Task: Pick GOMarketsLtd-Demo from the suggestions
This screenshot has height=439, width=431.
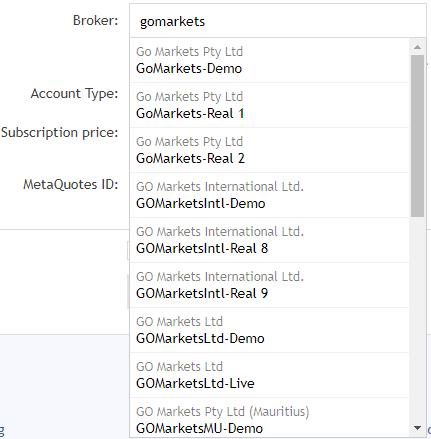Action: [269, 330]
